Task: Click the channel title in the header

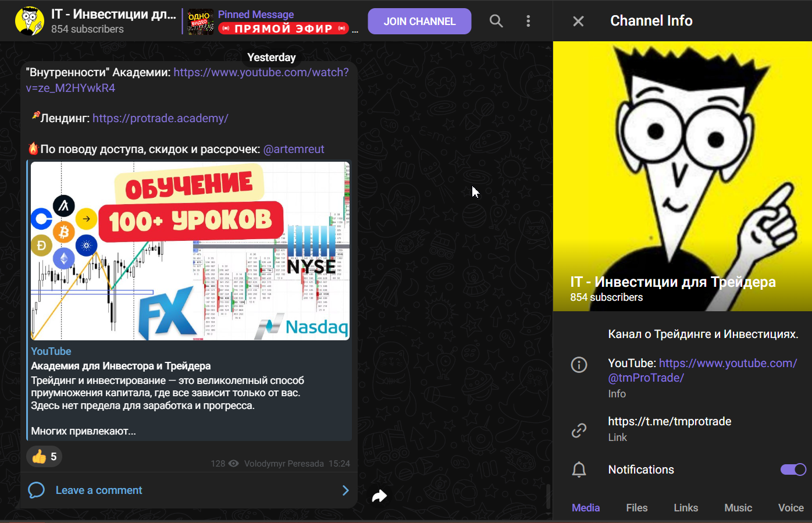Action: pos(113,14)
